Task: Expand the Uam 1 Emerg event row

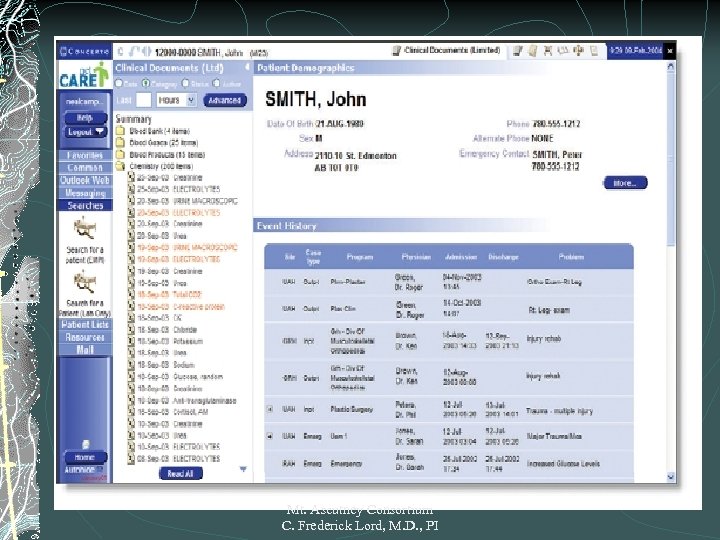Action: (x=270, y=436)
